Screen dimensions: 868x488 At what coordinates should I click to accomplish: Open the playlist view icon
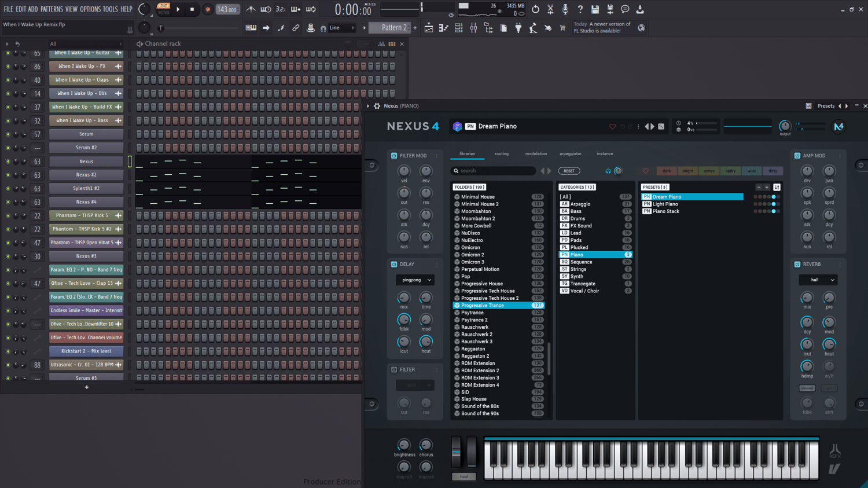428,28
